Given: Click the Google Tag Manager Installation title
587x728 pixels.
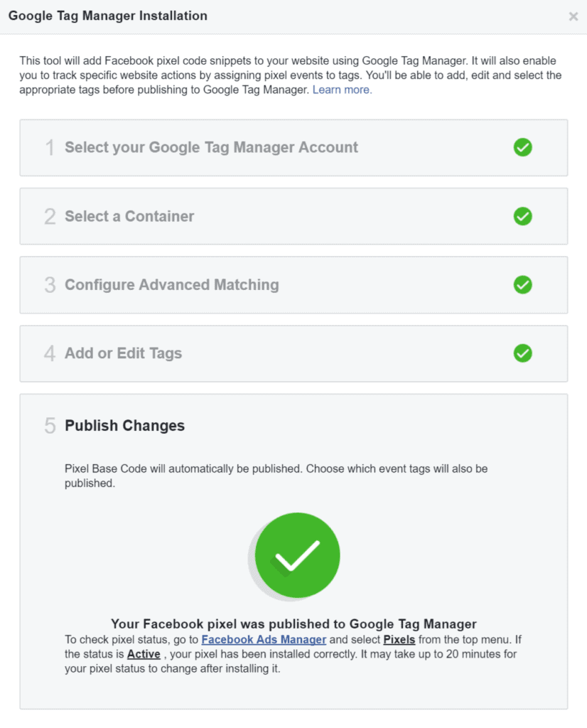Looking at the screenshot, I should click(x=108, y=16).
